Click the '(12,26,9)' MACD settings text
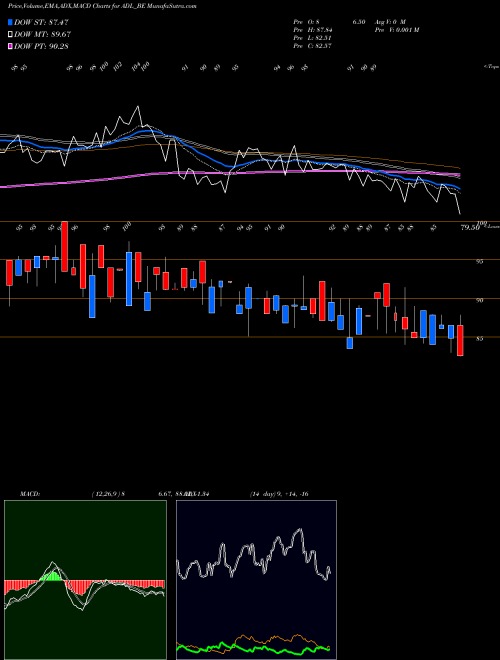 [x=105, y=494]
